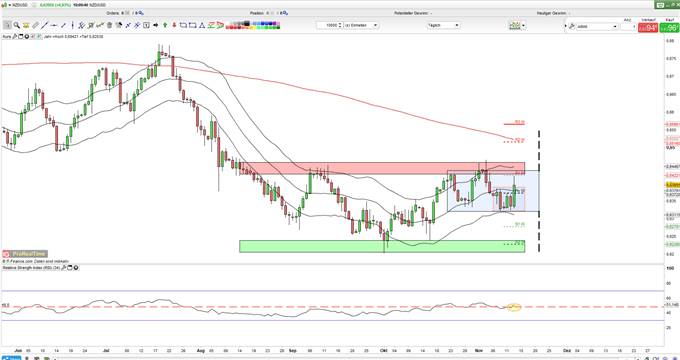
Task: Detach the RSI indicator panel window
Action: tap(70, 268)
